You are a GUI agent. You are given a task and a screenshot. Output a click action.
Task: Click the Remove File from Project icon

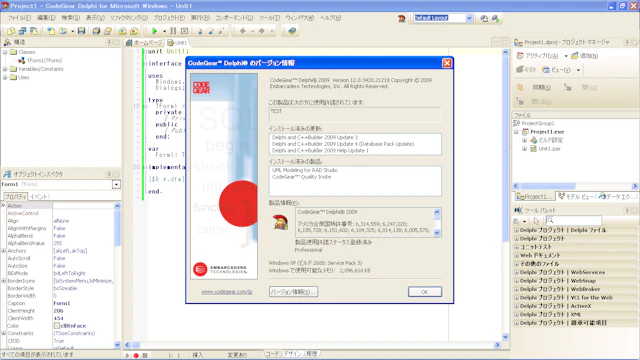134,31
